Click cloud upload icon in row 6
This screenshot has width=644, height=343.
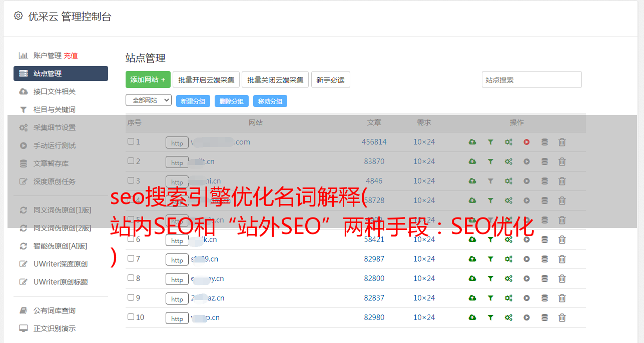472,239
